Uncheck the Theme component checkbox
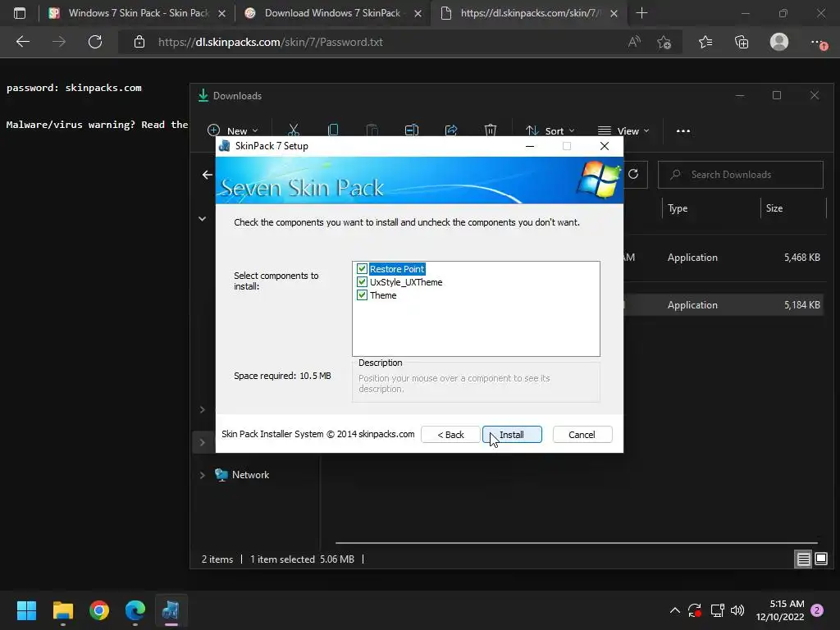This screenshot has height=630, width=840. pyautogui.click(x=362, y=295)
